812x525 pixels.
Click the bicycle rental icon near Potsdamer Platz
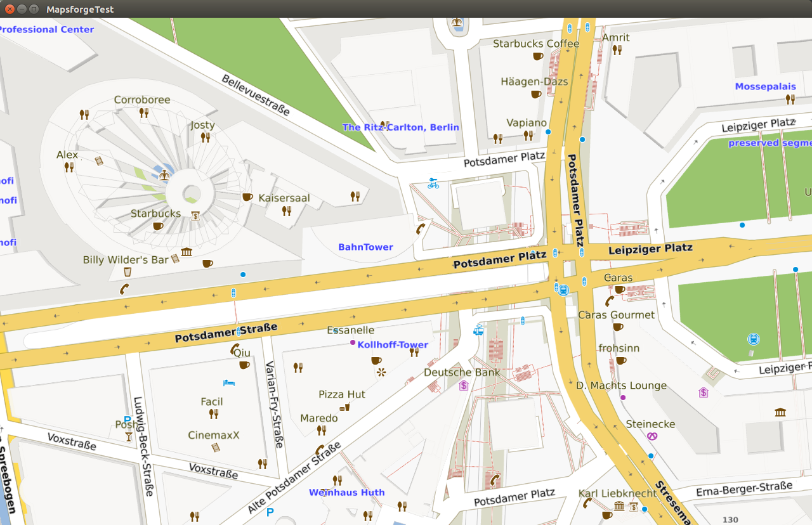433,183
